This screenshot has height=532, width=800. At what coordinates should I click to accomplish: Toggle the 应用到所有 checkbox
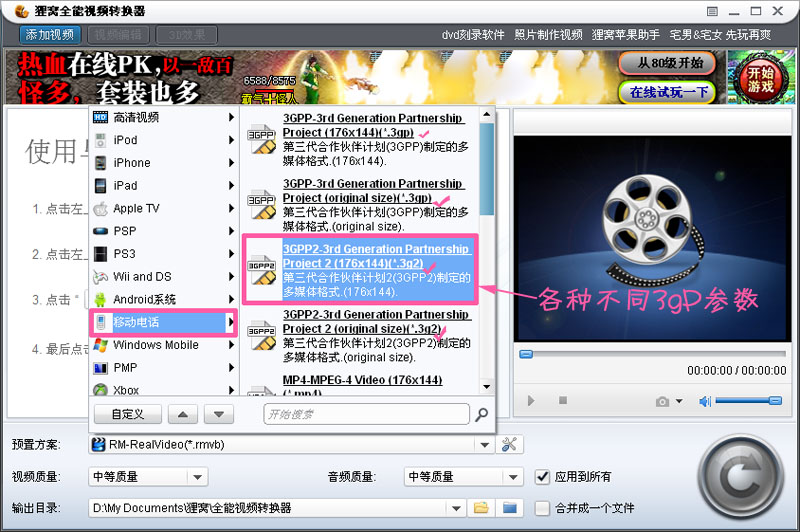point(542,477)
